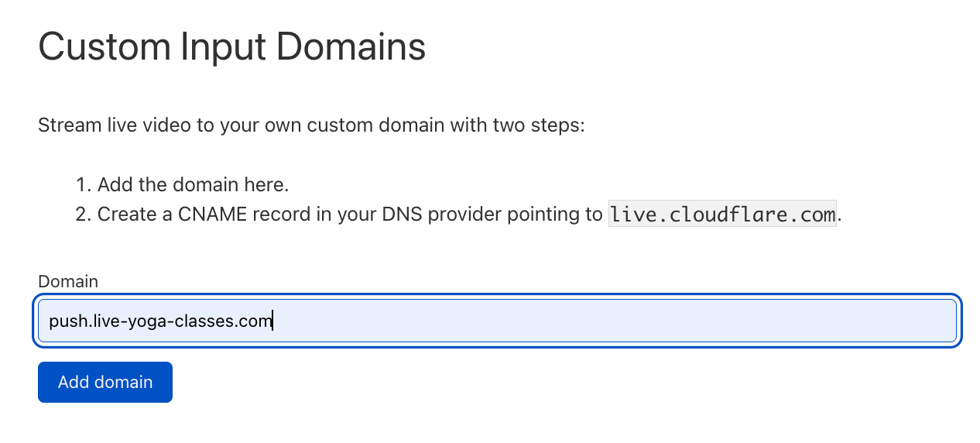The height and width of the screenshot is (443, 980).
Task: Click the Custom Input Domains heading
Action: (x=231, y=46)
